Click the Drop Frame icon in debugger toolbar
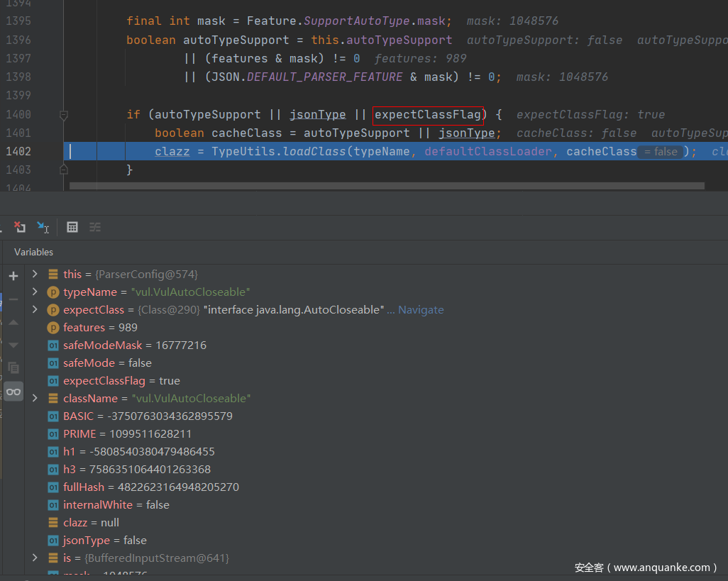Screen dimensions: 728x581 click(20, 227)
